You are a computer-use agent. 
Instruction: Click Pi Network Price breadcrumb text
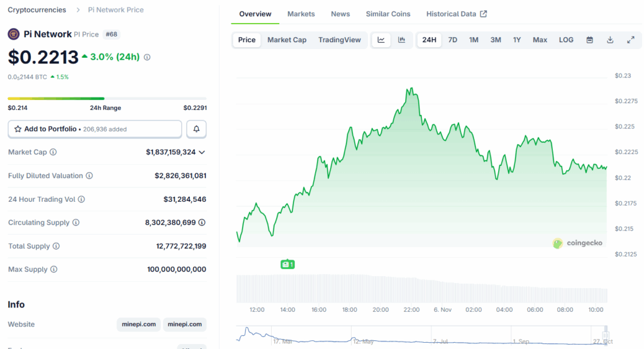pos(116,10)
